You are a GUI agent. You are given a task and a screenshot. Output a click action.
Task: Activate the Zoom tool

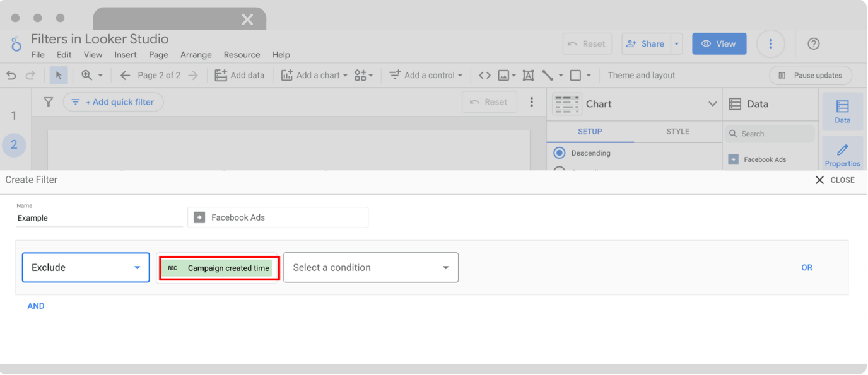point(88,75)
